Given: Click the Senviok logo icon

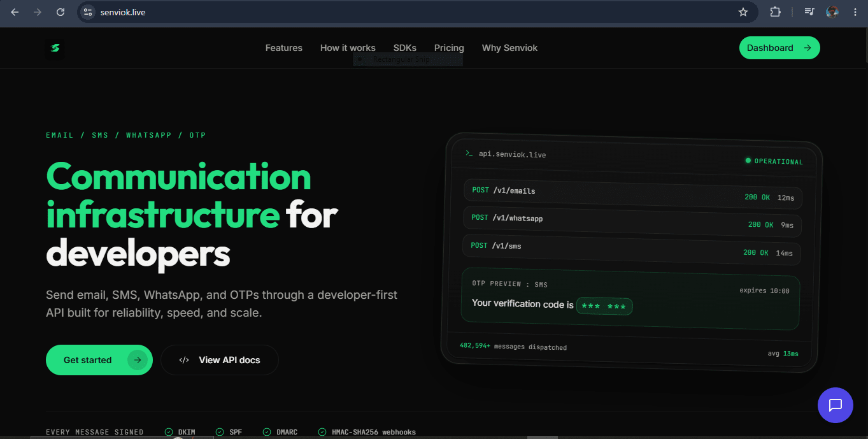Looking at the screenshot, I should 55,48.
